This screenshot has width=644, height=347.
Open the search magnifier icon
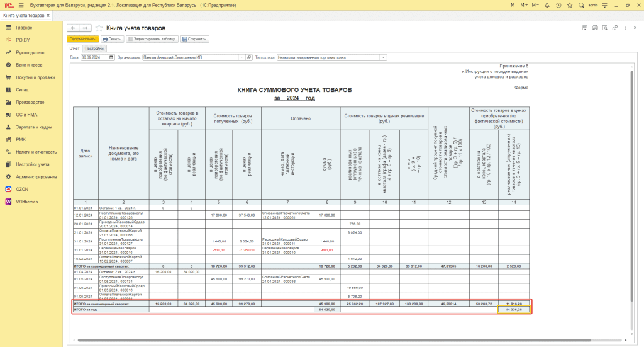(581, 5)
